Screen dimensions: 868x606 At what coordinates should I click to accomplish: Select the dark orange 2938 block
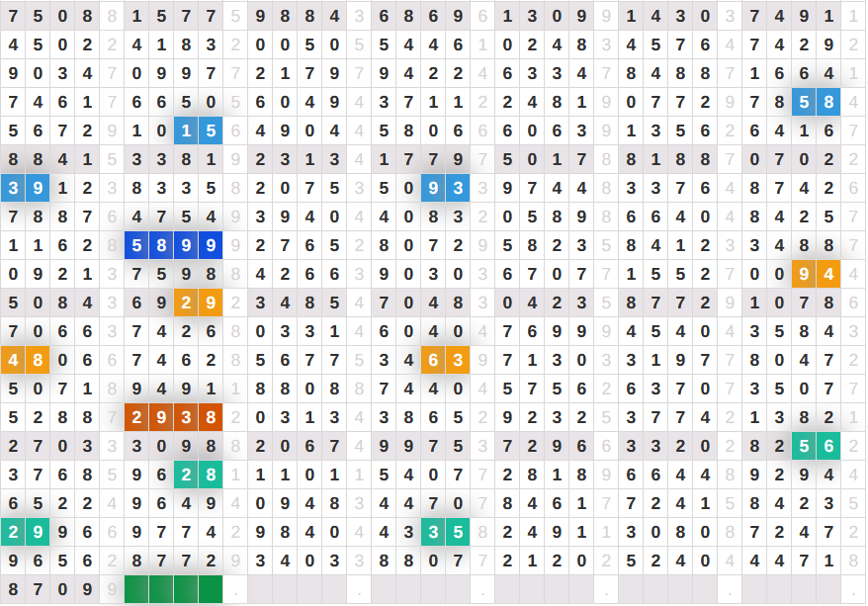click(173, 417)
